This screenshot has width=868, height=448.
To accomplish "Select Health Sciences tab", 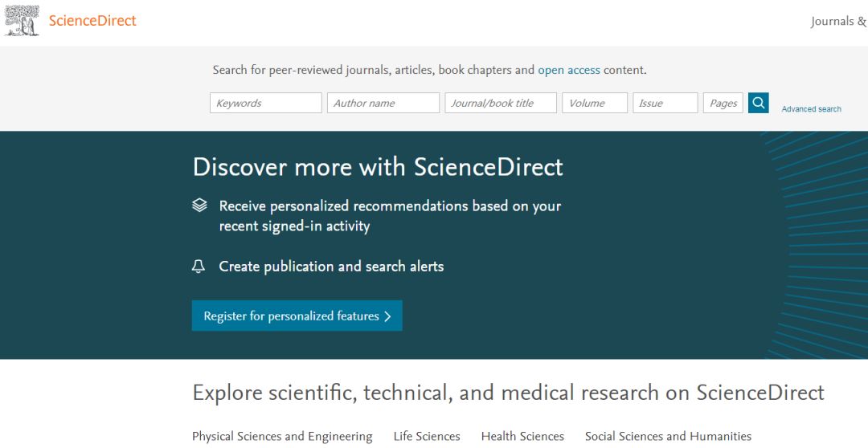I will point(522,437).
